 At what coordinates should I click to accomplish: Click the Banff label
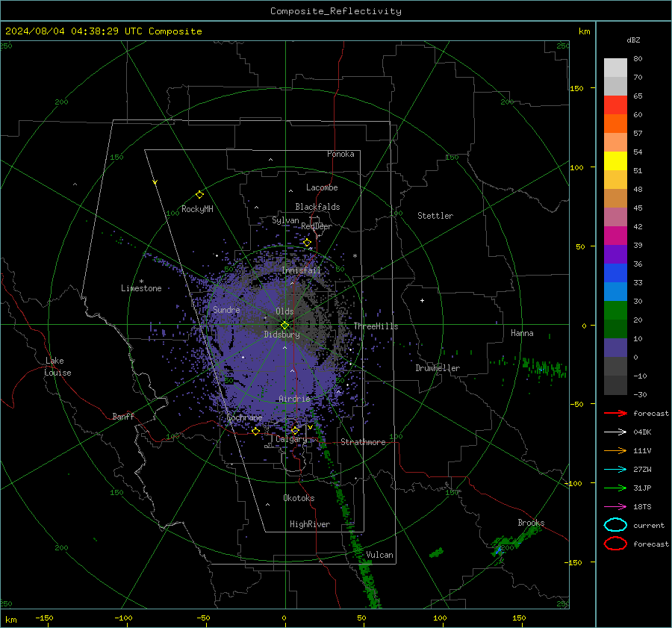pyautogui.click(x=123, y=416)
